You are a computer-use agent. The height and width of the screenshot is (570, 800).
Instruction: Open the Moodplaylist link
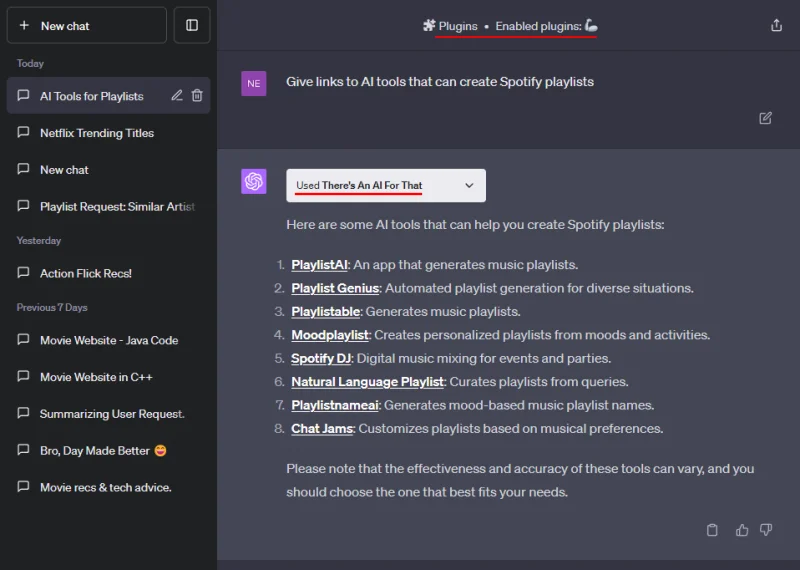330,335
